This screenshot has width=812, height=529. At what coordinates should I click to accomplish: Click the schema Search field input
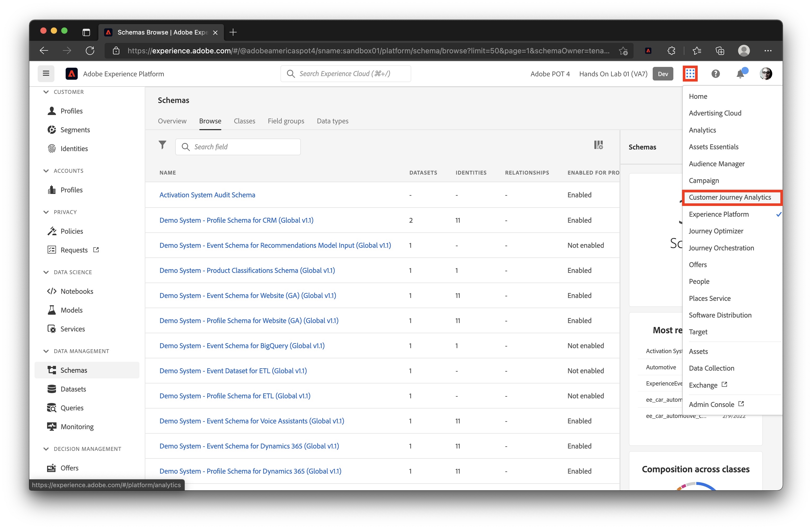click(238, 147)
